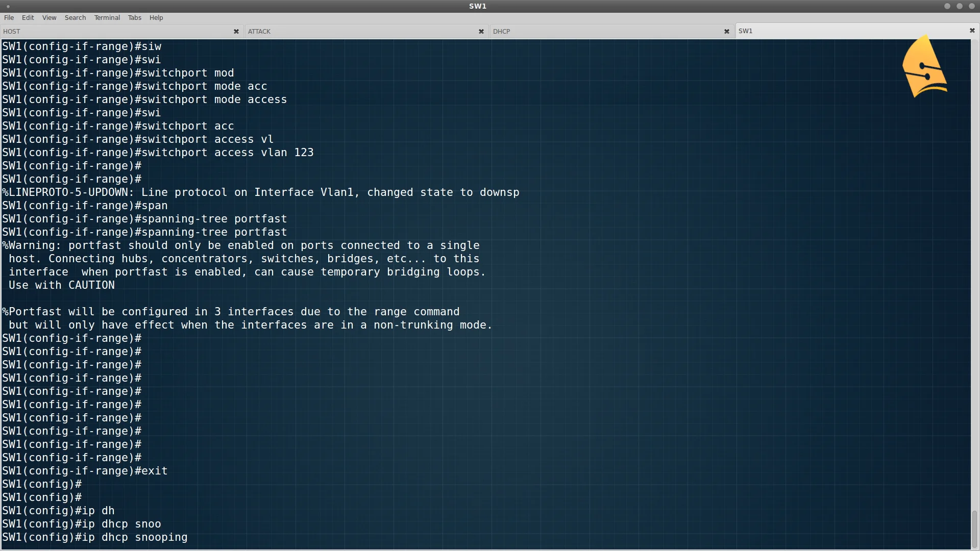Click the 'SW1(config)#ip dh' line

coord(58,511)
